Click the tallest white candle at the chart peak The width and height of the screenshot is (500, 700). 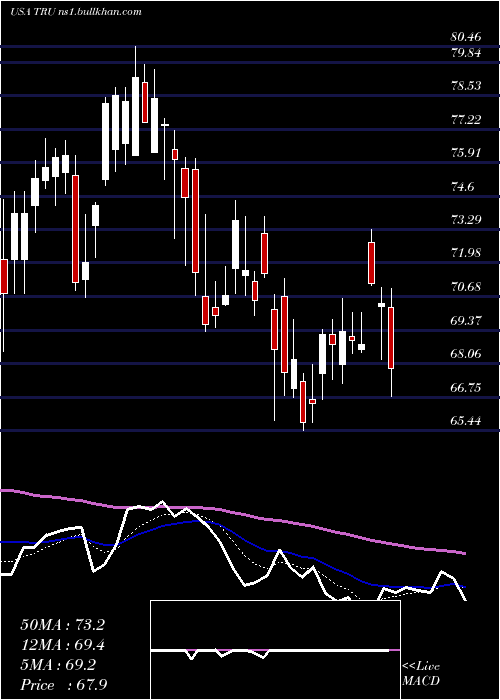[135, 116]
